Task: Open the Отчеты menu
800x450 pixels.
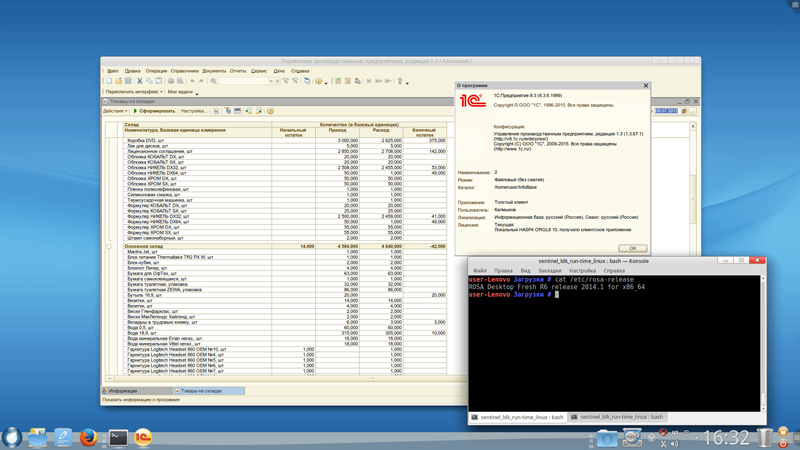Action: [x=238, y=71]
